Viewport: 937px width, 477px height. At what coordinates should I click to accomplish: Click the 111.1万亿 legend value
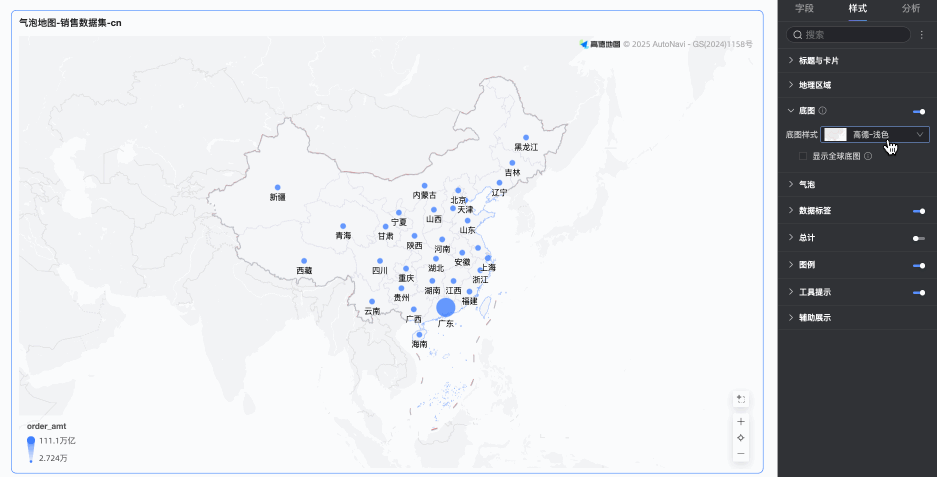coord(57,441)
